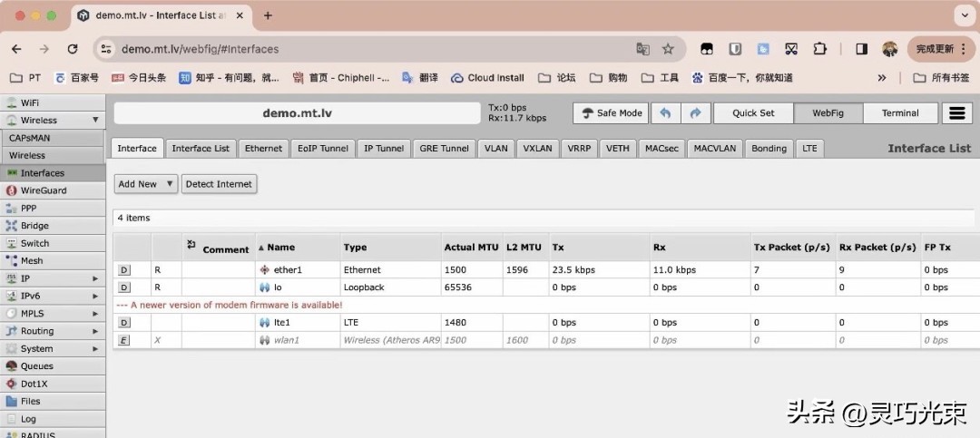Open the ether1 interface entry

click(x=288, y=270)
